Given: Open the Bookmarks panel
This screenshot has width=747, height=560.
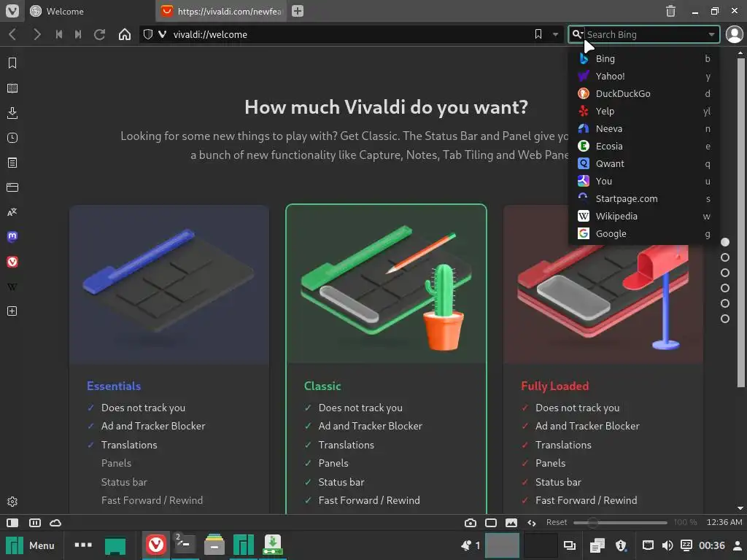Looking at the screenshot, I should click(12, 63).
